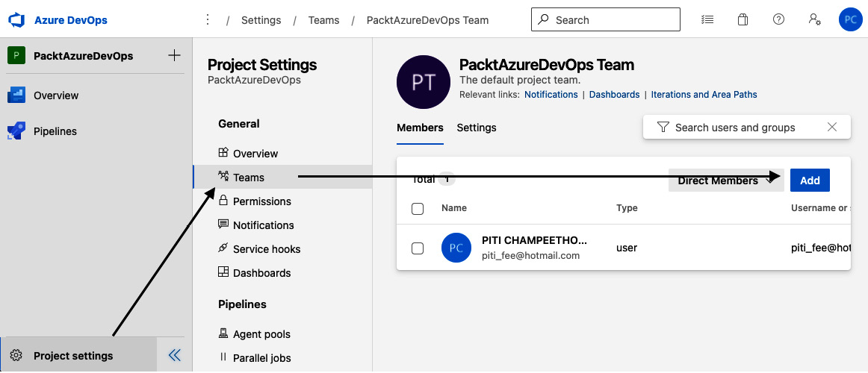Follow the Iterations and Area Paths link
This screenshot has width=868, height=373.
[x=704, y=95]
